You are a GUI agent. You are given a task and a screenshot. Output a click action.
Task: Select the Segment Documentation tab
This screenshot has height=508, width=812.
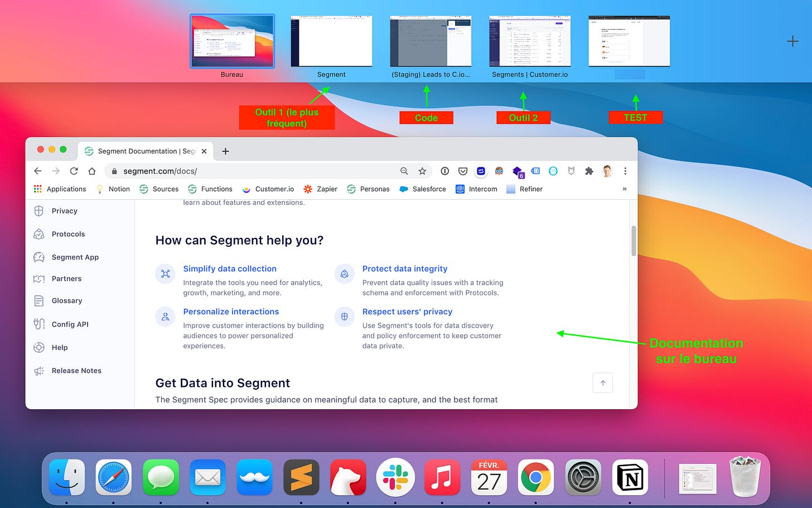[145, 151]
